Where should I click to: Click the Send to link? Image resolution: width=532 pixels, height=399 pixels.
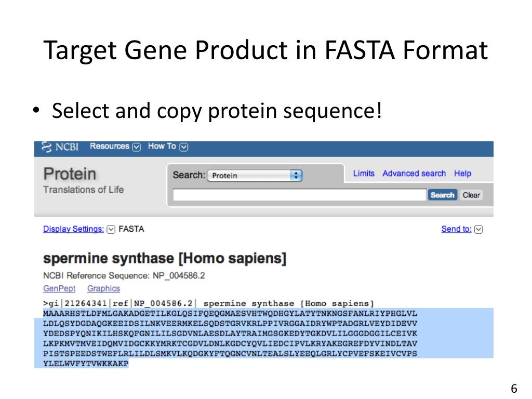456,229
